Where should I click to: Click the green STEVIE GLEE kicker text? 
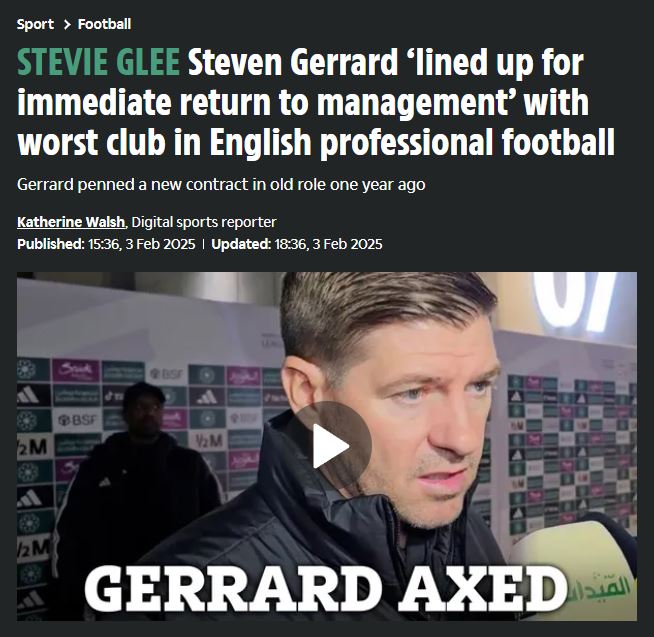(x=98, y=63)
